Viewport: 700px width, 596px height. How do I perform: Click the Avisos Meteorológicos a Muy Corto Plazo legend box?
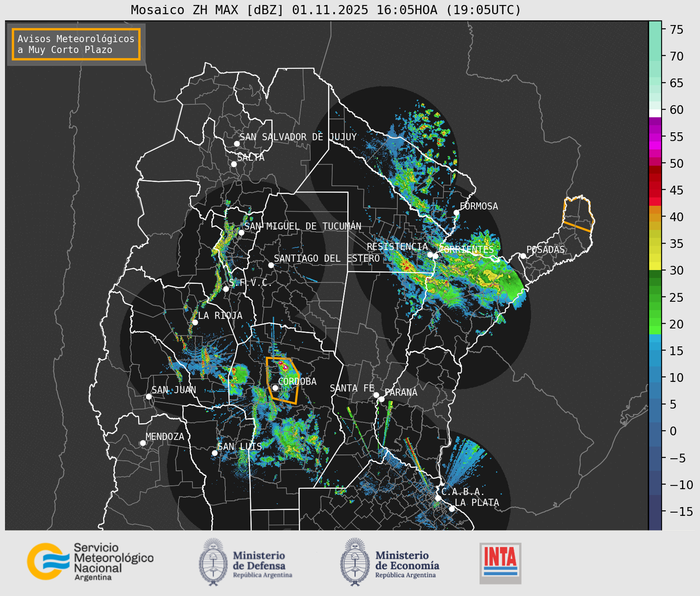pyautogui.click(x=76, y=44)
